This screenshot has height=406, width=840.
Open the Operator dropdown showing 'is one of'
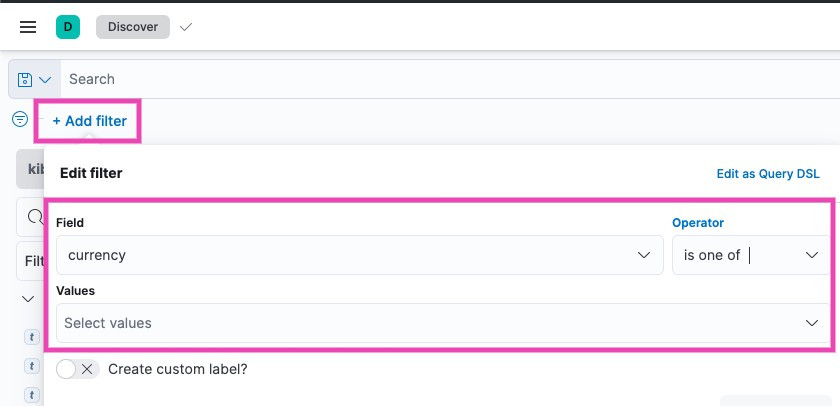[x=750, y=255]
